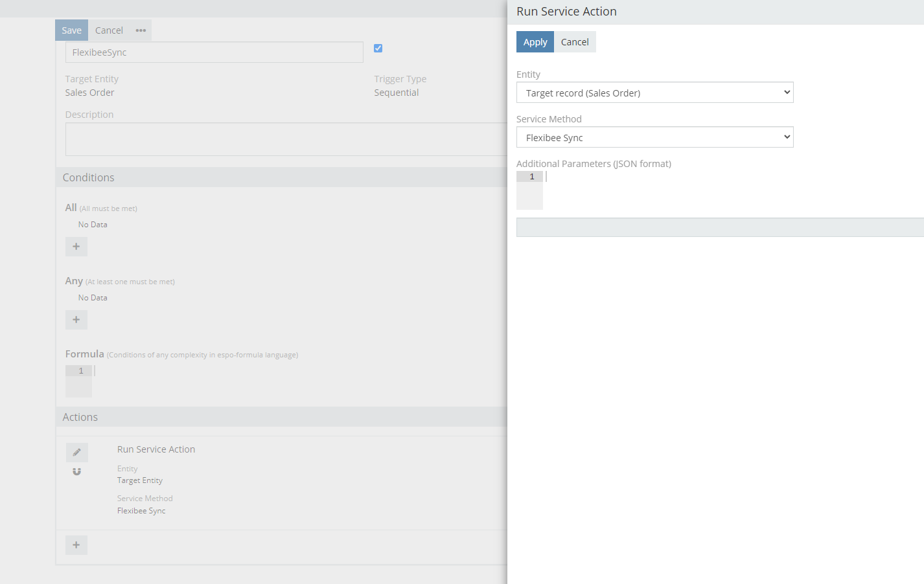Viewport: 924px width, 584px height.
Task: Save the workflow
Action: (x=71, y=30)
